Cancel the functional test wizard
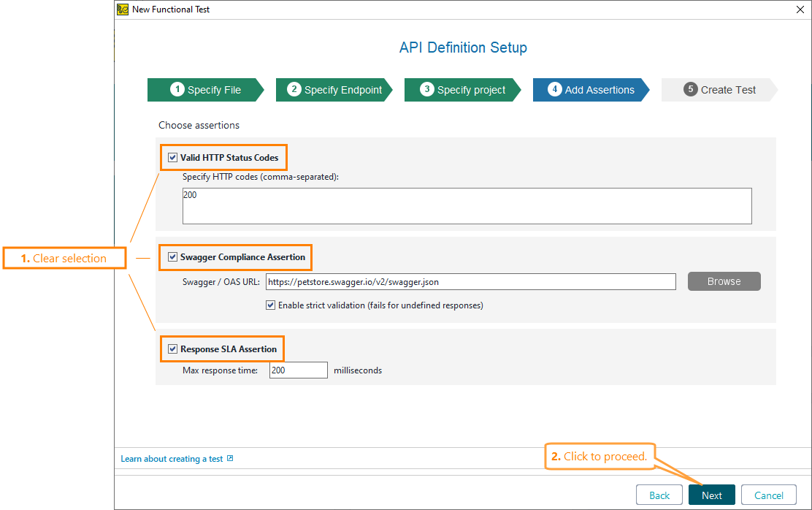This screenshot has height=510, width=812. 768,495
